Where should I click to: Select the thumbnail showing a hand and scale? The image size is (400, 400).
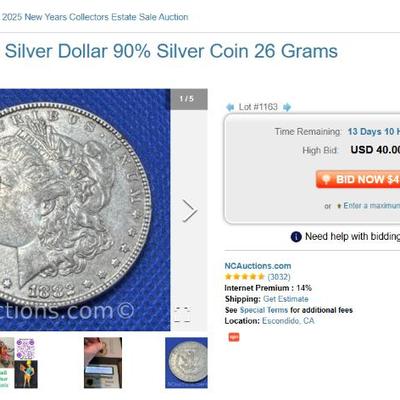pos(103,363)
